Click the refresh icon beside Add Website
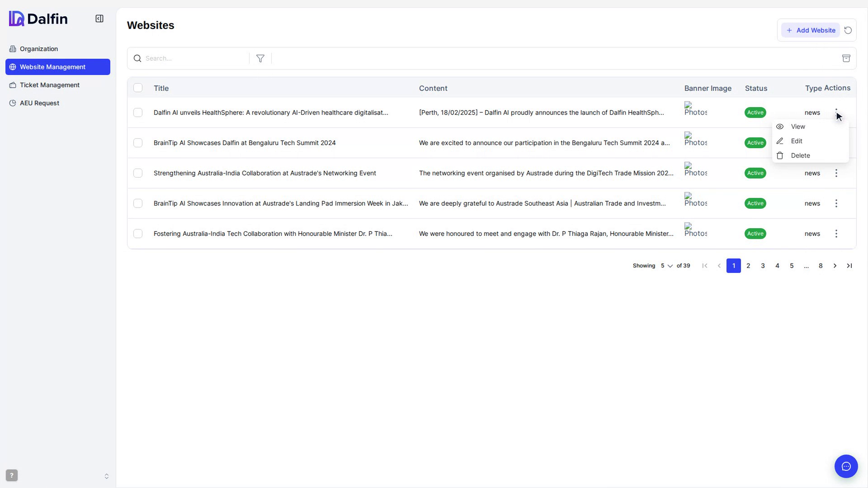Image resolution: width=868 pixels, height=488 pixels. click(848, 30)
